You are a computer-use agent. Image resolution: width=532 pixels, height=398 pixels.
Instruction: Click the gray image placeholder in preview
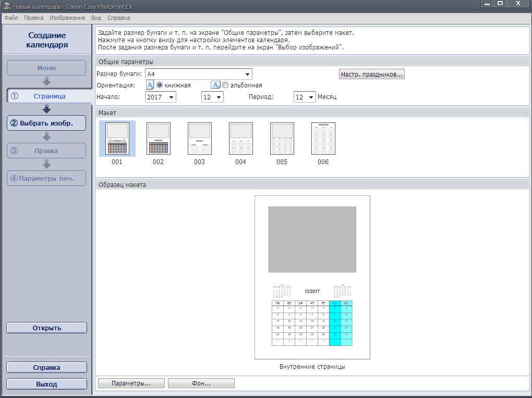click(312, 239)
